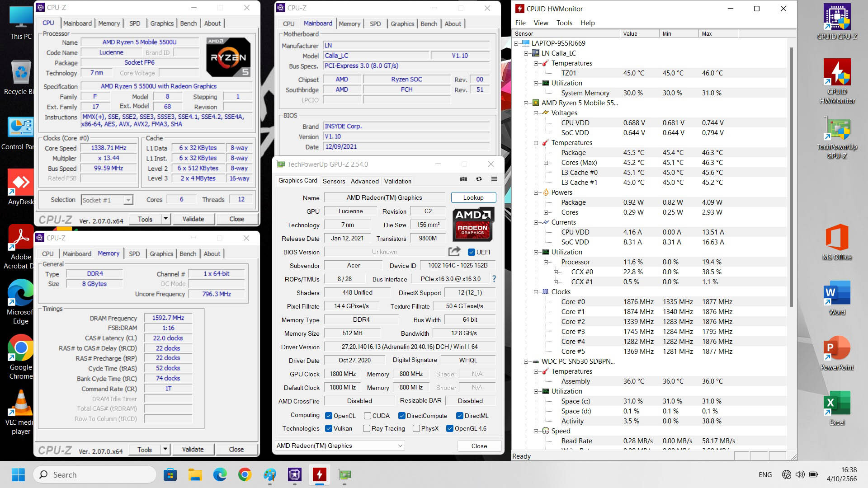The height and width of the screenshot is (488, 868).
Task: Toggle DirectML checkbox in GPU-Z
Action: coord(459,416)
